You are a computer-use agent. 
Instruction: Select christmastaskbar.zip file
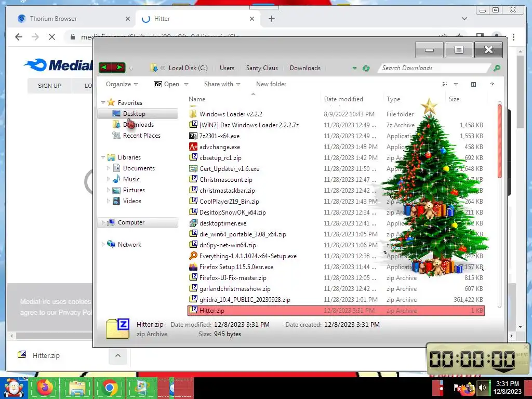(x=227, y=190)
